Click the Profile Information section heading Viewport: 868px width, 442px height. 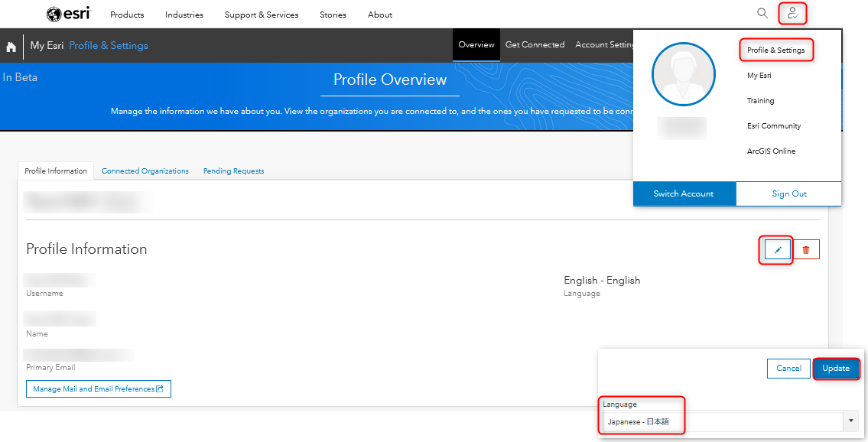click(86, 249)
